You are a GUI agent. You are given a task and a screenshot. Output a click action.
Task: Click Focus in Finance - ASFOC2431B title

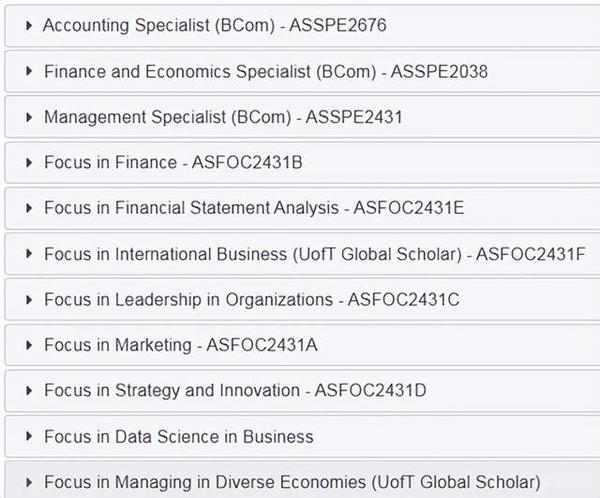point(173,162)
